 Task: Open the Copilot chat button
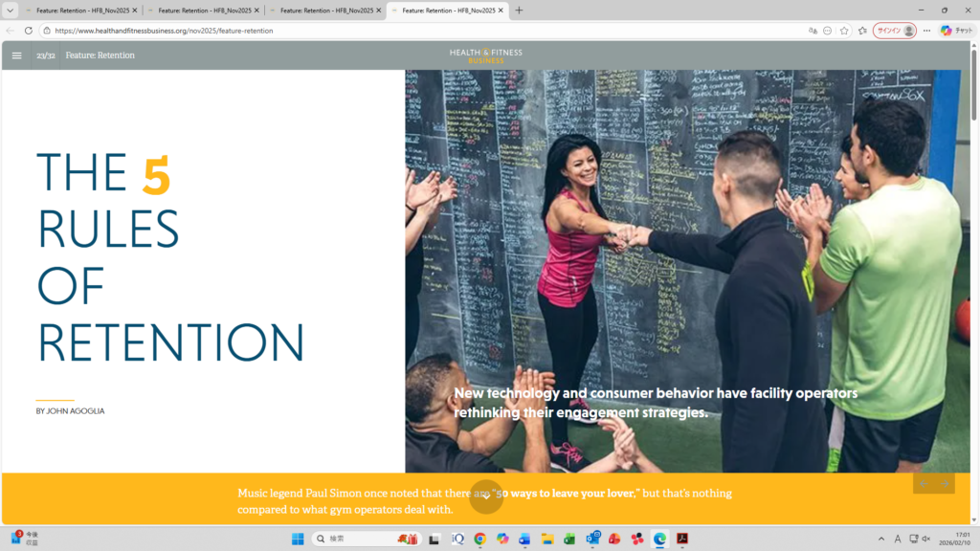956,31
